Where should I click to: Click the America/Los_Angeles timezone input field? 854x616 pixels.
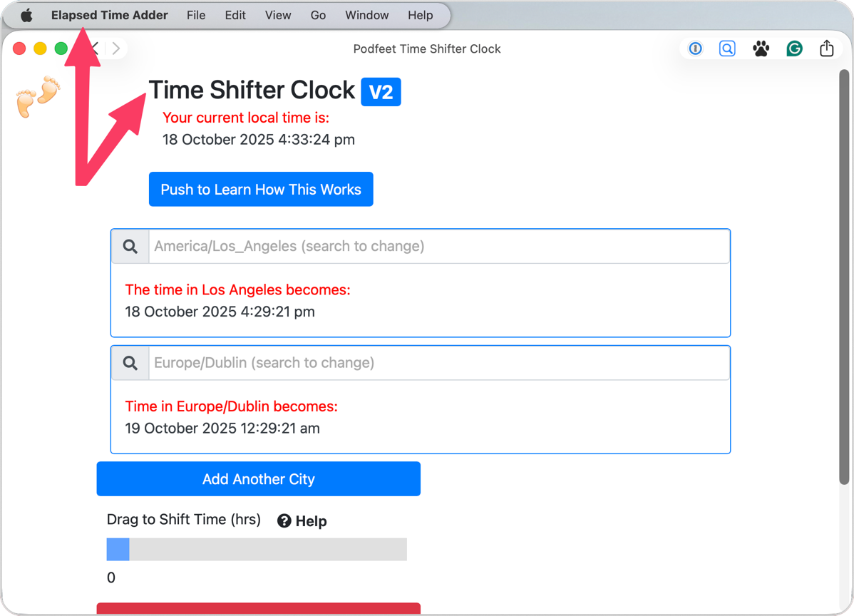[x=438, y=246]
